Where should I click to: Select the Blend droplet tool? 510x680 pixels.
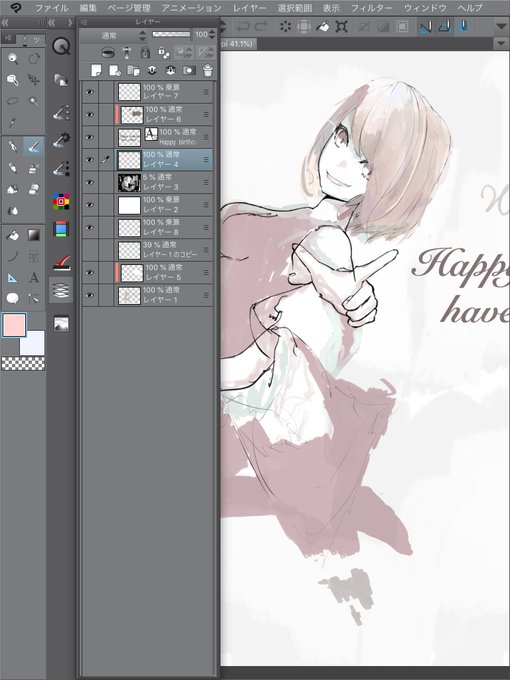(x=13, y=210)
